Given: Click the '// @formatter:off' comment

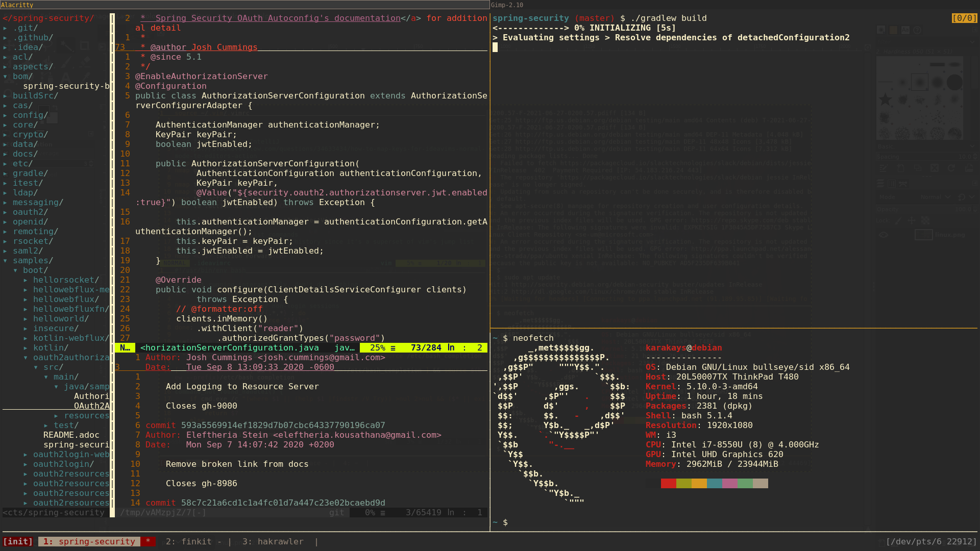Looking at the screenshot, I should click(x=219, y=309).
